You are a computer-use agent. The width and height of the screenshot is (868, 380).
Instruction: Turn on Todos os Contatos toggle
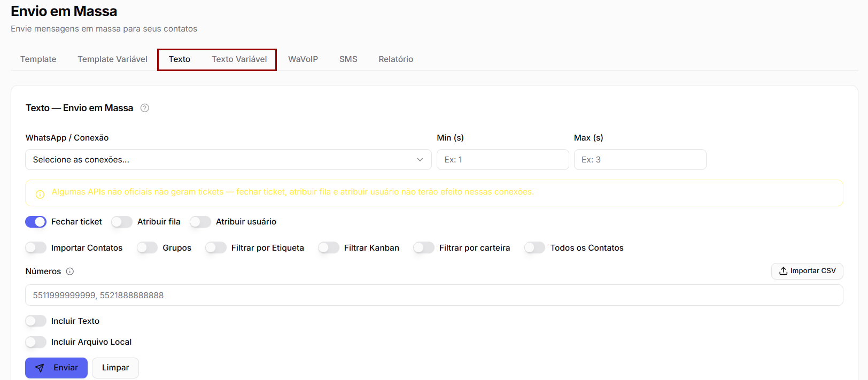pos(535,247)
